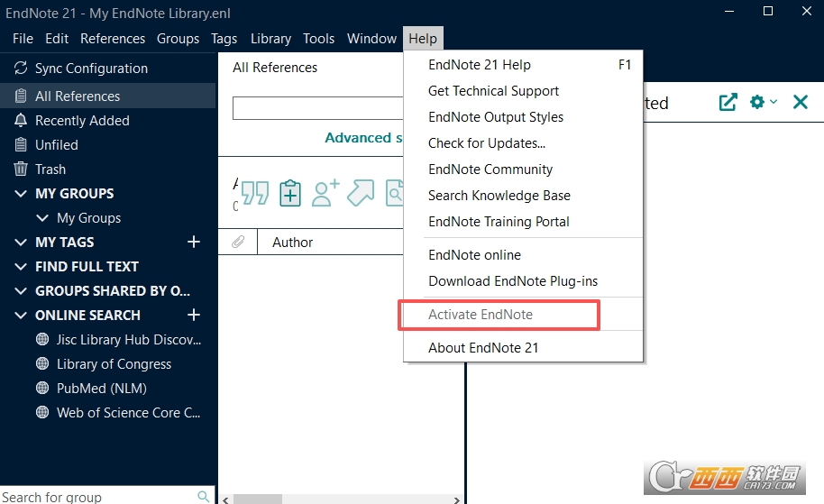Select PubMed (NLM) online search
The image size is (824, 504).
tap(102, 389)
